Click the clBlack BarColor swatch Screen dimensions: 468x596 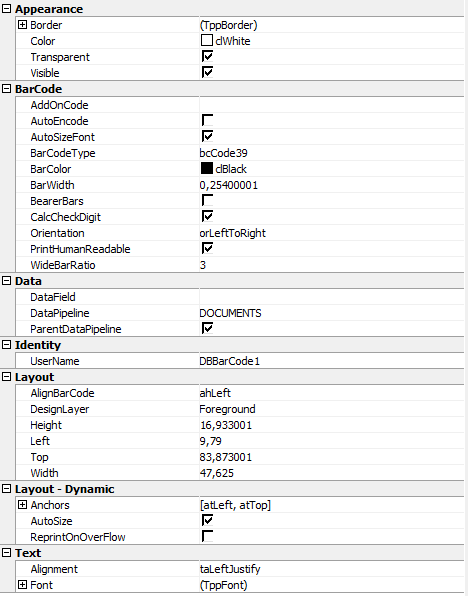(207, 168)
